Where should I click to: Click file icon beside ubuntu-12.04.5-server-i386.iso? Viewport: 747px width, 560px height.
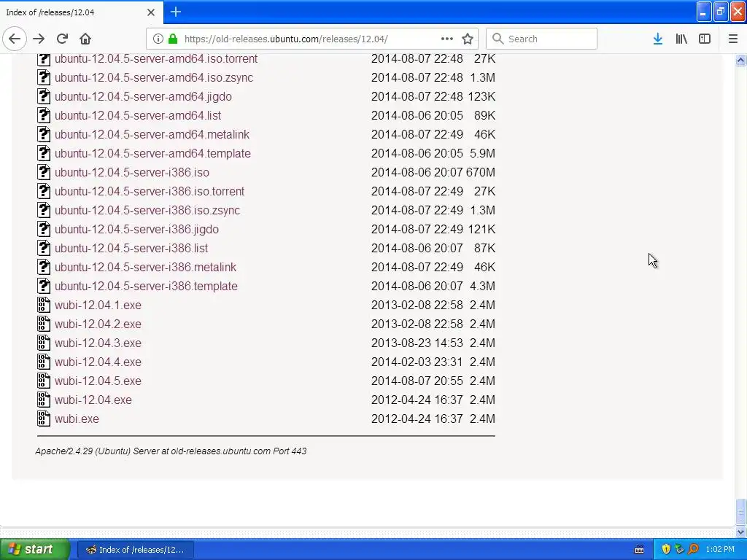tap(44, 172)
